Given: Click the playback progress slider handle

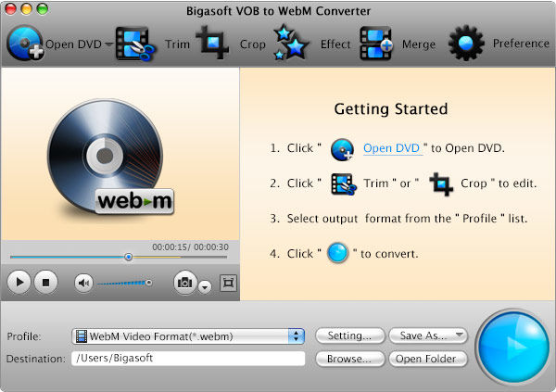Looking at the screenshot, I should [x=129, y=257].
